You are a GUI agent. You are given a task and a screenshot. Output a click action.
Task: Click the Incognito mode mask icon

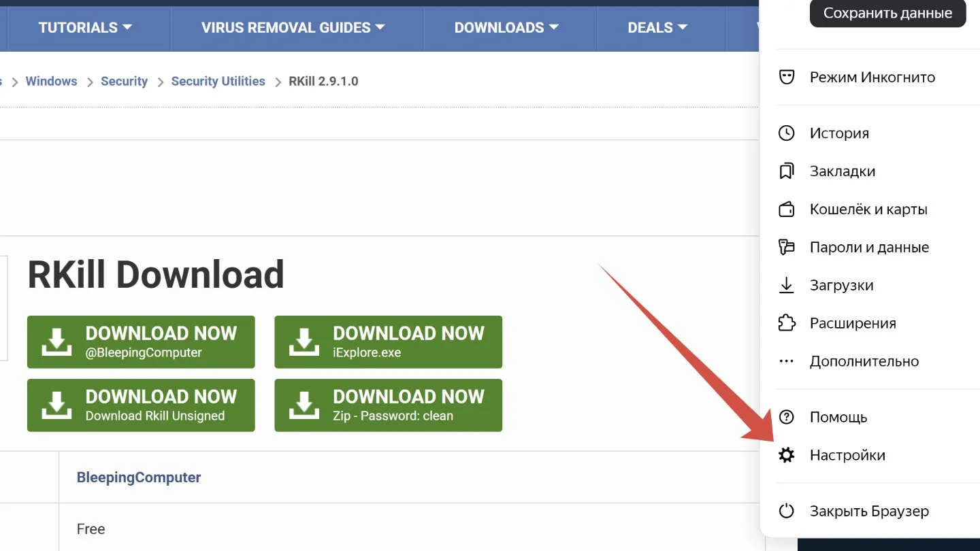(787, 77)
